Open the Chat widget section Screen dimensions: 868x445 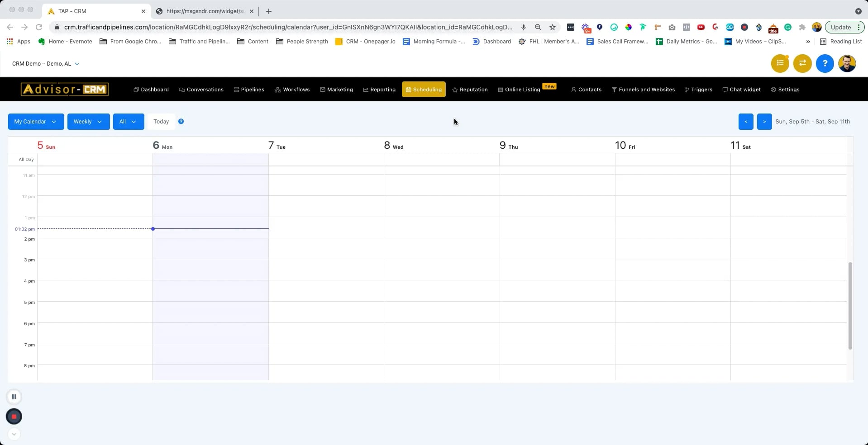(x=741, y=90)
